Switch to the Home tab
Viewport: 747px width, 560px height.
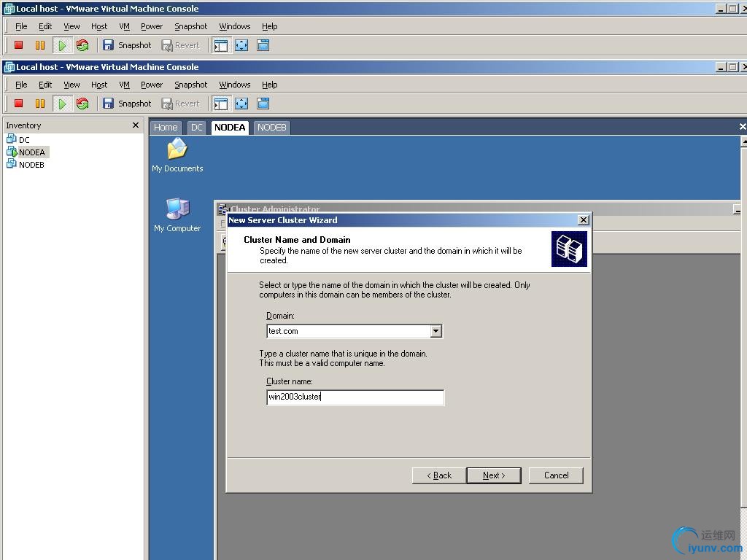coord(166,127)
